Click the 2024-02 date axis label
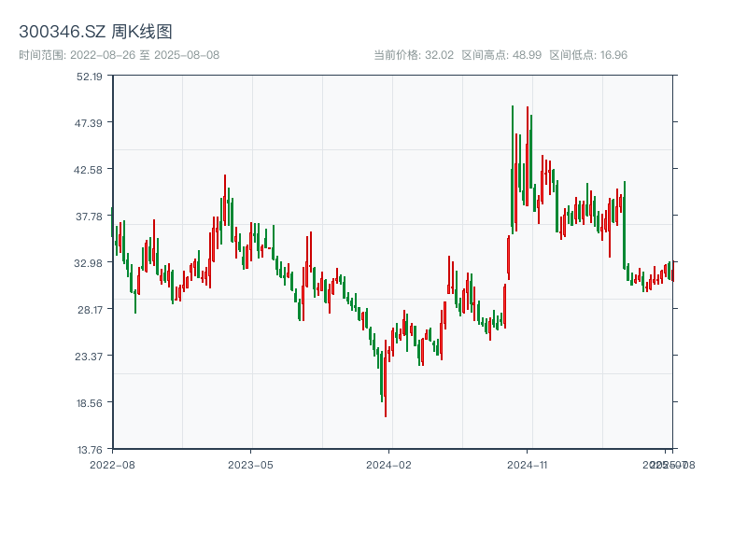 (x=388, y=464)
